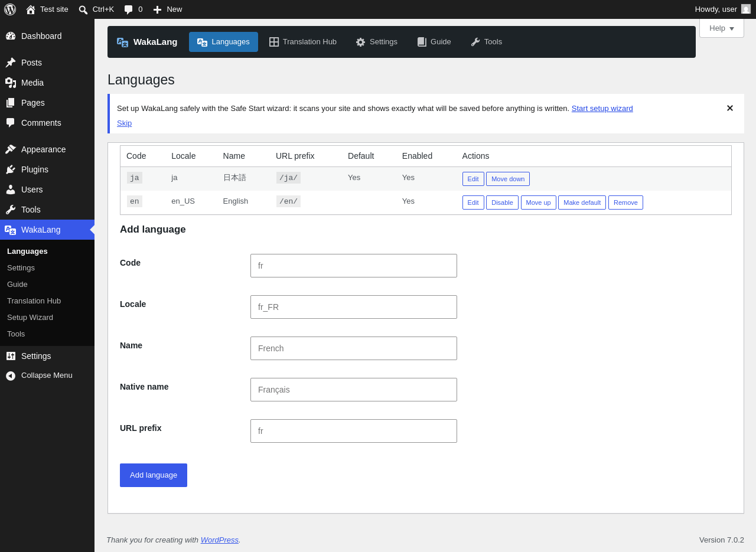This screenshot has height=552, width=756.
Task: Focus the URL prefix input field
Action: coord(354,431)
